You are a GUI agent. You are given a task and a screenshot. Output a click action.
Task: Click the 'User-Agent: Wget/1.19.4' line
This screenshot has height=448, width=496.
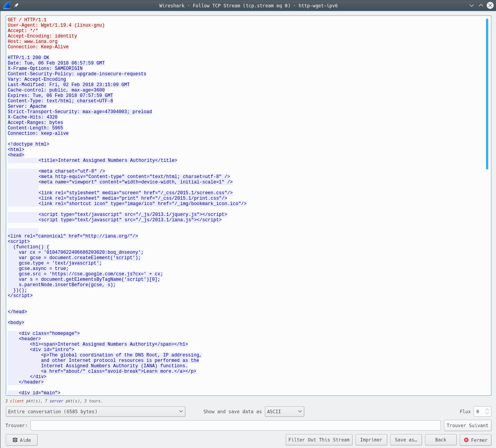pyautogui.click(x=56, y=25)
